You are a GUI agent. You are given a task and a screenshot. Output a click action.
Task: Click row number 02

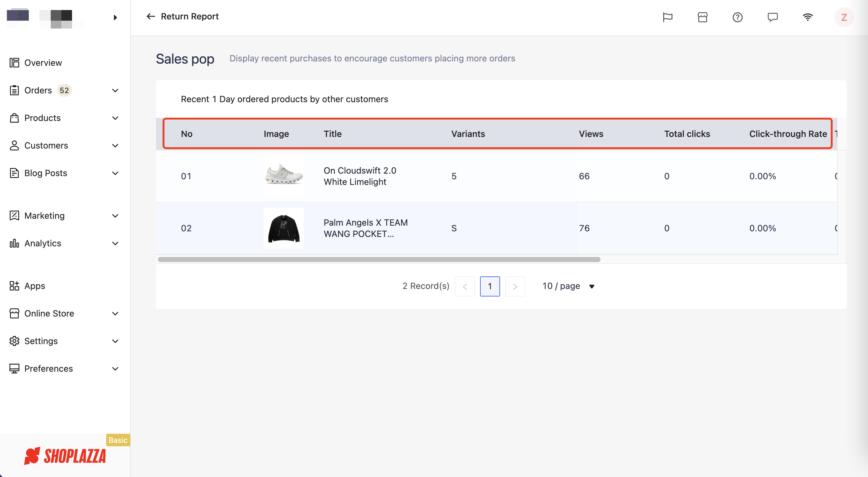coord(186,228)
